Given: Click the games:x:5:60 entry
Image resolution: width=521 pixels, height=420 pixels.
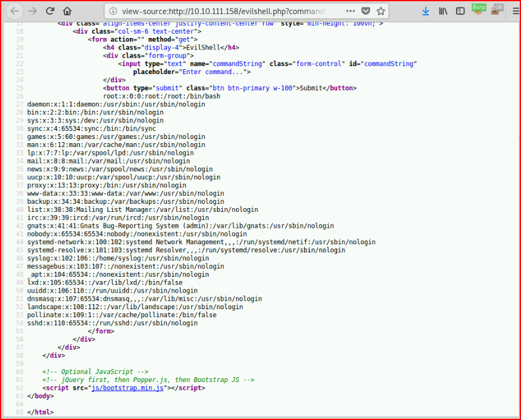Looking at the screenshot, I should click(x=116, y=137).
